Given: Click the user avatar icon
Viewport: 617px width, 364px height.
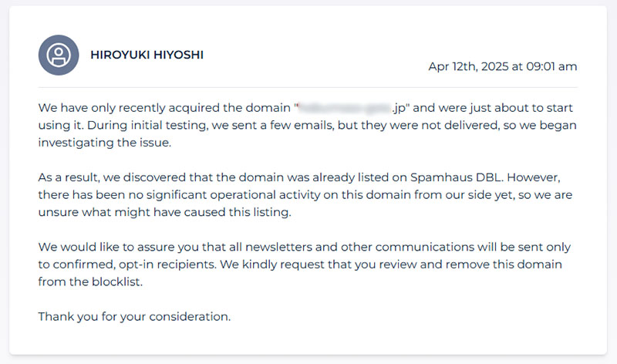Looking at the screenshot, I should click(59, 55).
